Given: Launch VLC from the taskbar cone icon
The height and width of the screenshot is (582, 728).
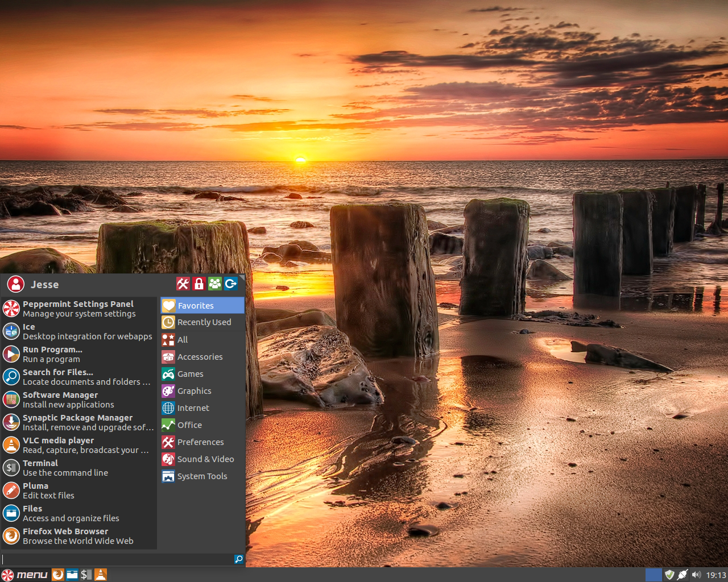Looking at the screenshot, I should tap(100, 575).
